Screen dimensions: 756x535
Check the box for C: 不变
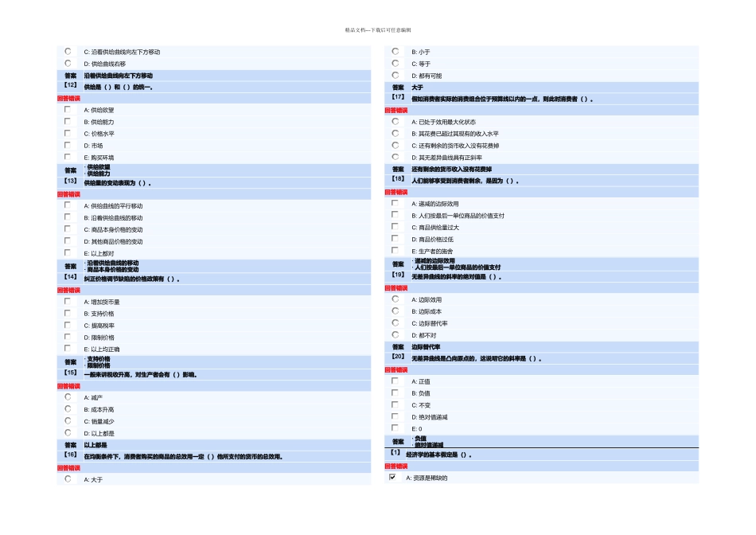click(x=395, y=404)
